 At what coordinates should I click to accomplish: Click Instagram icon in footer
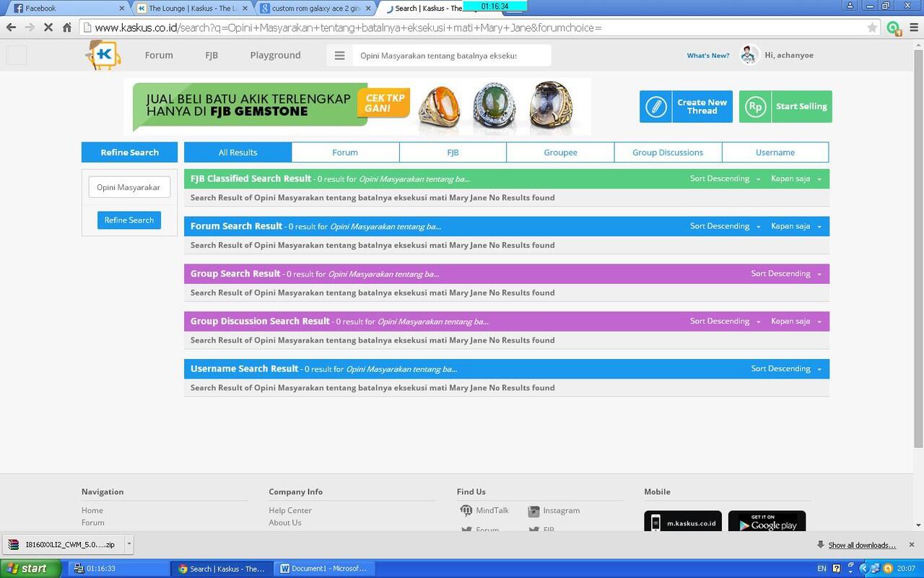[x=533, y=511]
